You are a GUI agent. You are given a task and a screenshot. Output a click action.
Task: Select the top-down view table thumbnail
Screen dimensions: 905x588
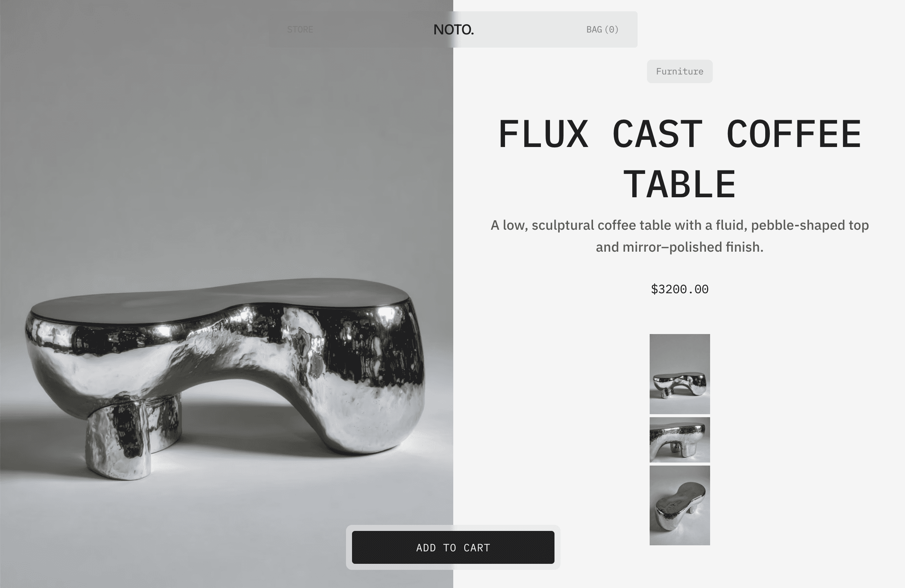pos(680,506)
